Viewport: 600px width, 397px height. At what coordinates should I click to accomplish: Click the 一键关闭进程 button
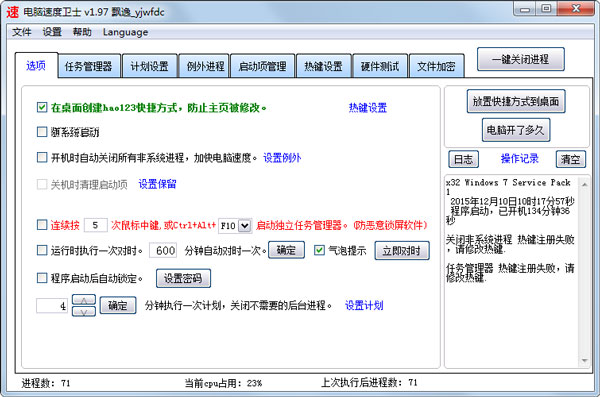[x=520, y=59]
